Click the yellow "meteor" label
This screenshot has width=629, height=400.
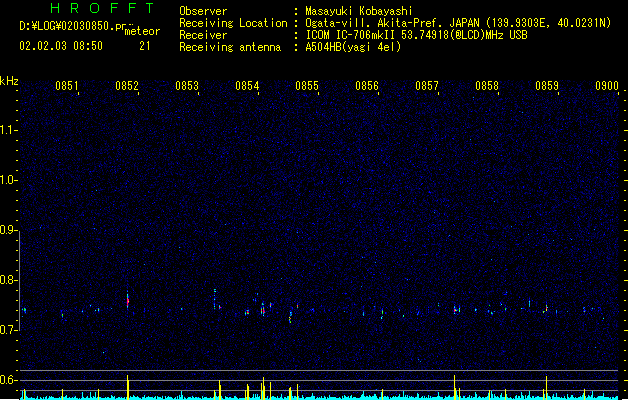click(142, 31)
